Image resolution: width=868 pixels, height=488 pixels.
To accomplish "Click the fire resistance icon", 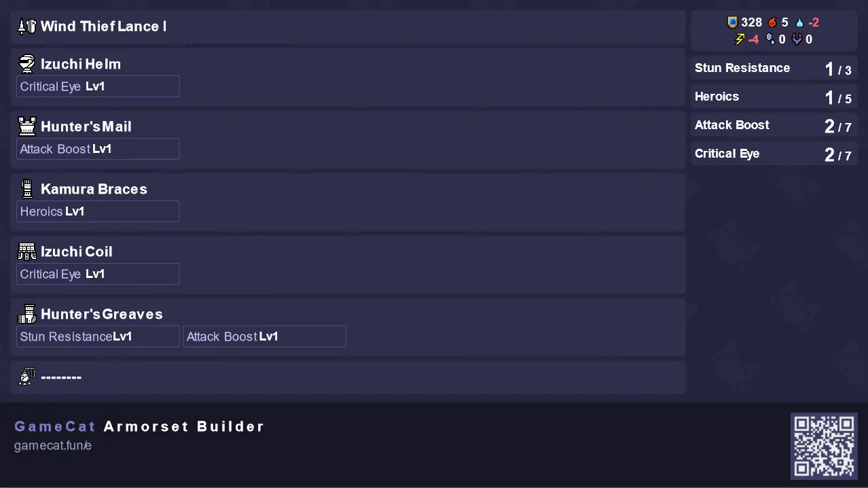I will [x=772, y=22].
